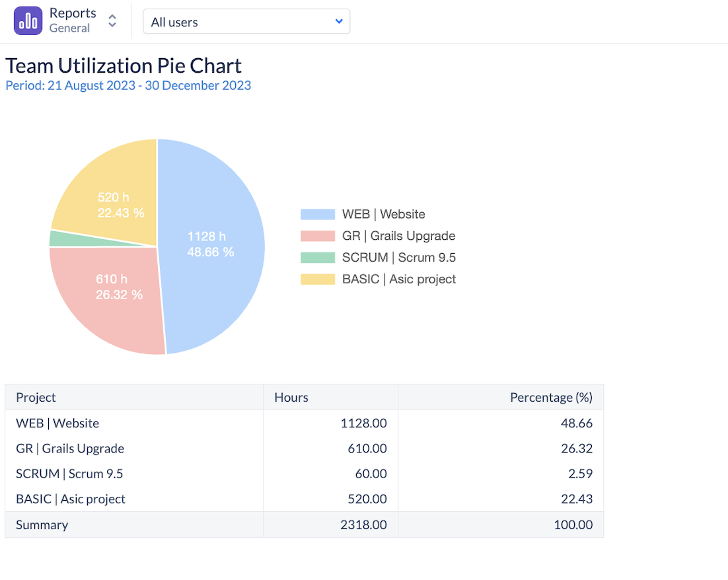Toggle WEB | Website blue legend swatch
This screenshot has width=728, height=580.
[x=318, y=214]
